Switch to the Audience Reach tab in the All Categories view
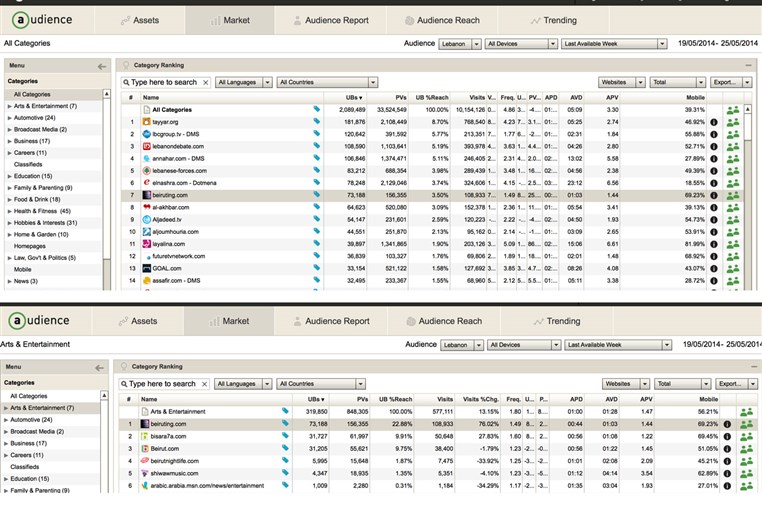 pos(442,20)
